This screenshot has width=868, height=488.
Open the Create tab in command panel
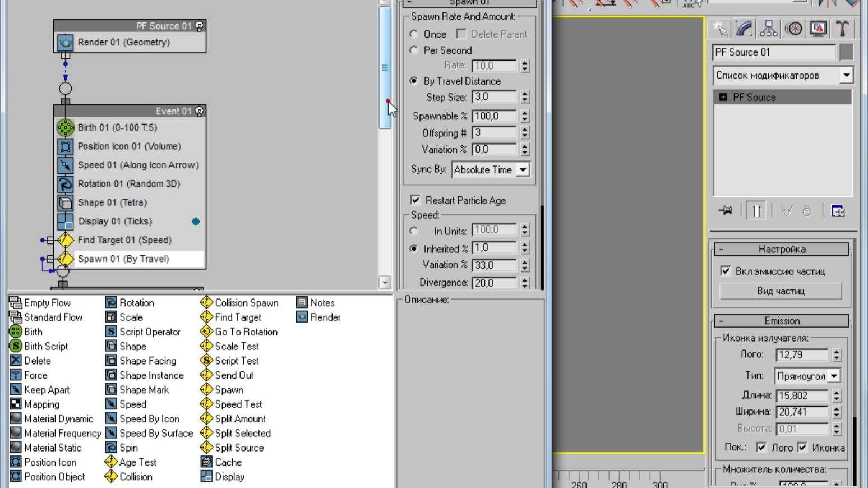721,29
